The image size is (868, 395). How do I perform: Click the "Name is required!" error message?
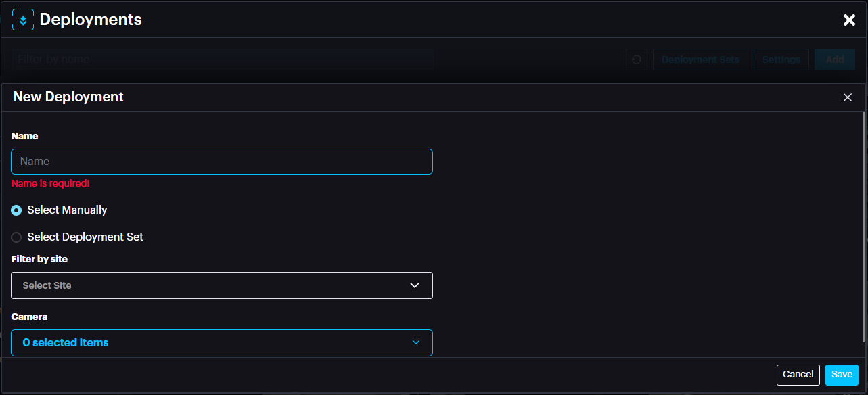tap(51, 183)
